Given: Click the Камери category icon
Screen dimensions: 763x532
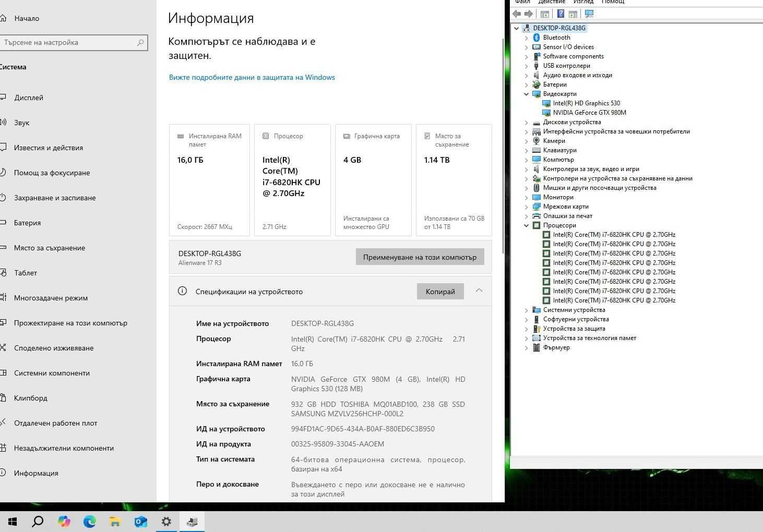Looking at the screenshot, I should [536, 141].
